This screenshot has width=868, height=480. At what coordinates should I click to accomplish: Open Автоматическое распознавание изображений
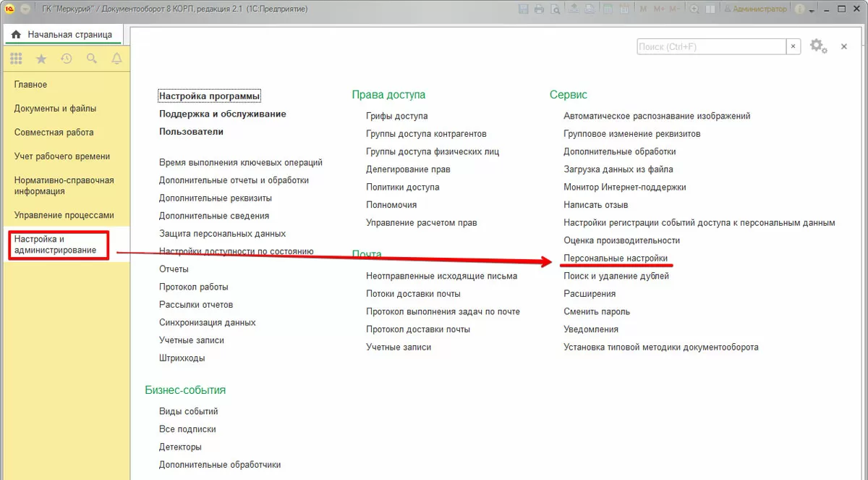click(x=658, y=116)
